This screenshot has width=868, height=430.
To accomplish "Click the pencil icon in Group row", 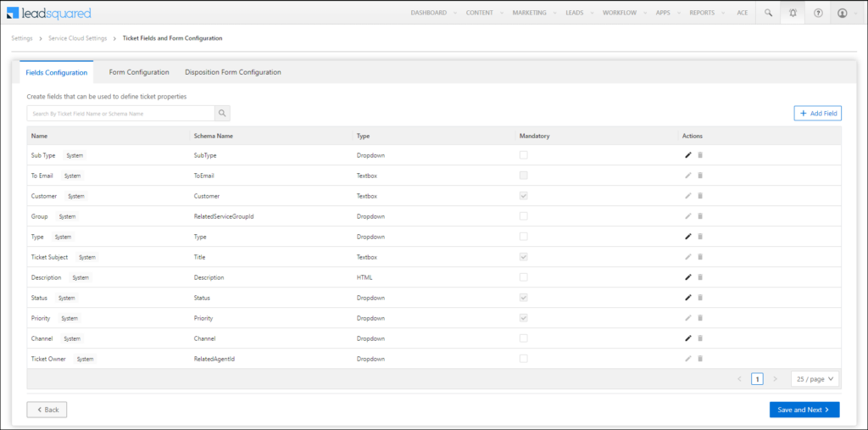I will click(x=688, y=216).
